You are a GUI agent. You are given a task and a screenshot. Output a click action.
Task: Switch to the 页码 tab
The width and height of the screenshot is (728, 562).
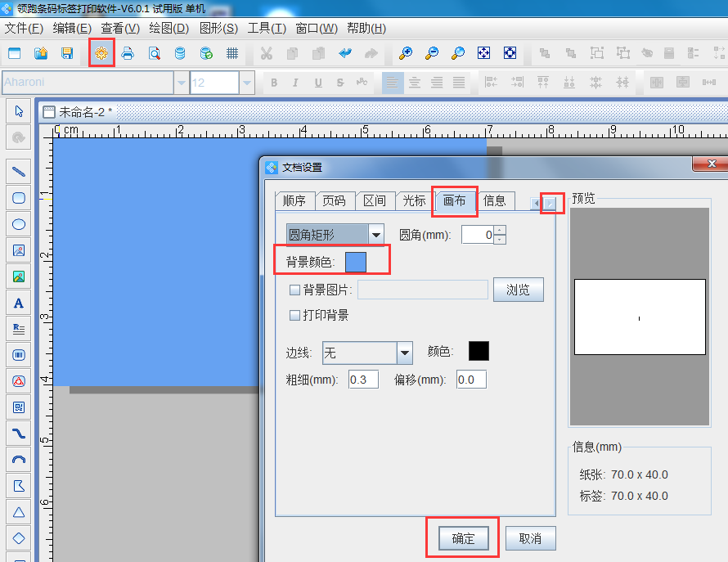click(x=335, y=200)
